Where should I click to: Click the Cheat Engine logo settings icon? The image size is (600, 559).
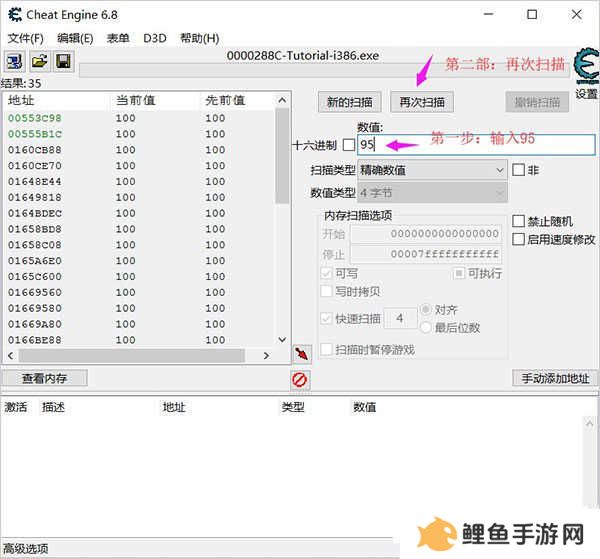(586, 66)
